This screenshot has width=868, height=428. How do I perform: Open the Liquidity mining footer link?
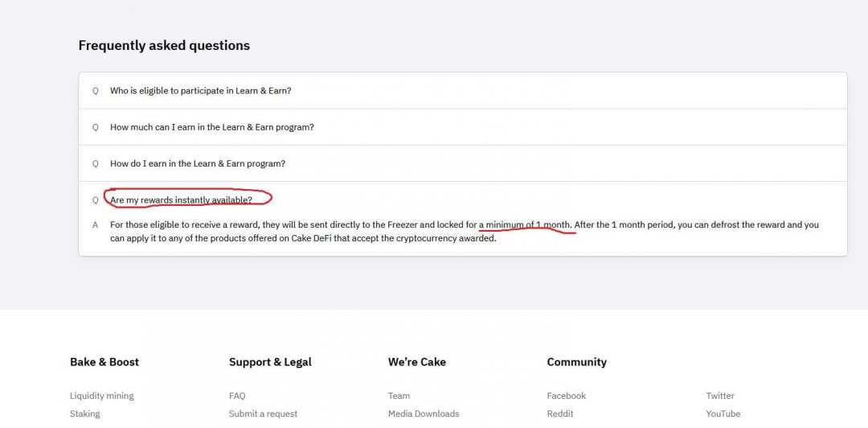(x=102, y=396)
